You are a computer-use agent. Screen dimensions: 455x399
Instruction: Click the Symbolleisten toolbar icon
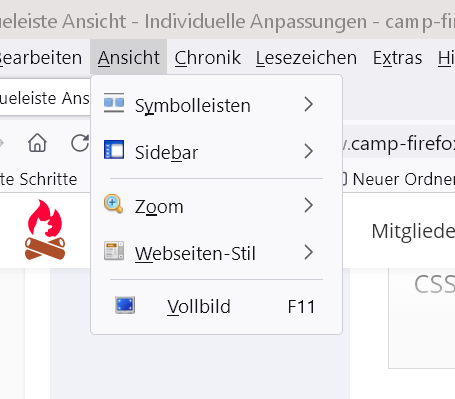point(114,103)
